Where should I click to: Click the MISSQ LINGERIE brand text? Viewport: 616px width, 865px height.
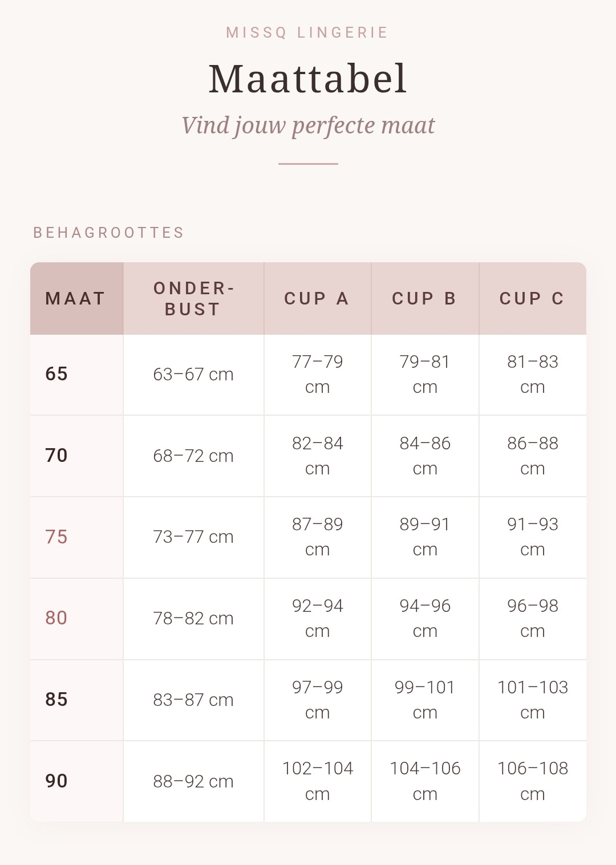click(x=307, y=33)
